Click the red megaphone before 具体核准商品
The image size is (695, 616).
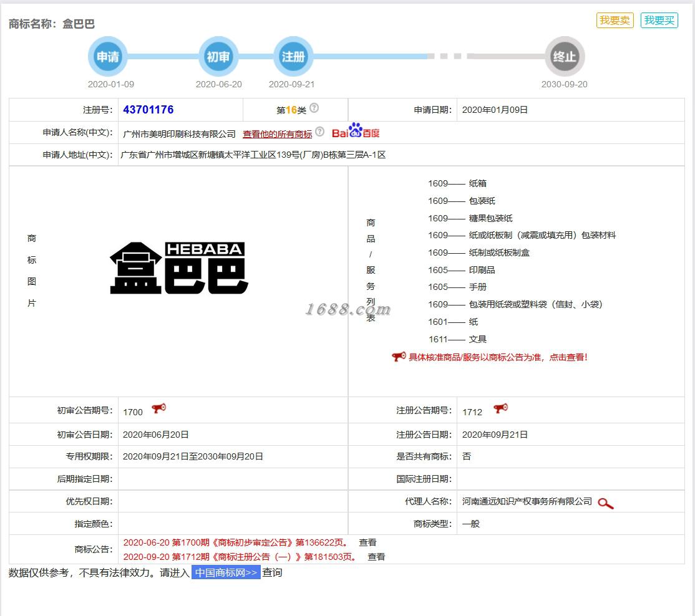point(399,357)
